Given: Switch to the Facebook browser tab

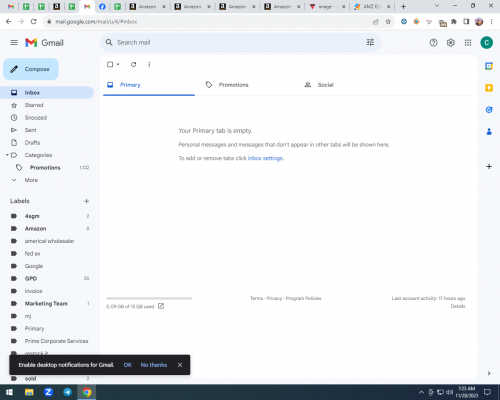Looking at the screenshot, I should pos(102,6).
